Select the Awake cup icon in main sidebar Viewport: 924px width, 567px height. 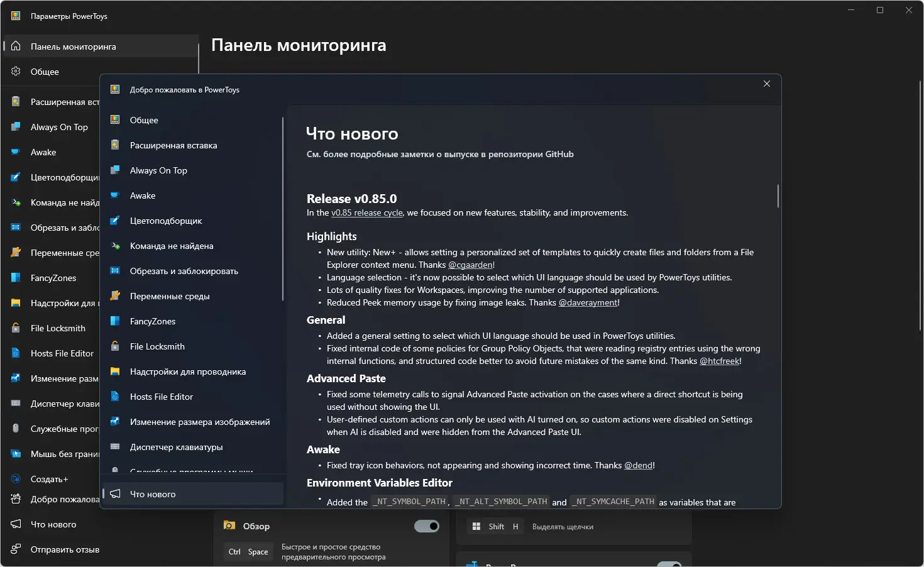pos(16,152)
